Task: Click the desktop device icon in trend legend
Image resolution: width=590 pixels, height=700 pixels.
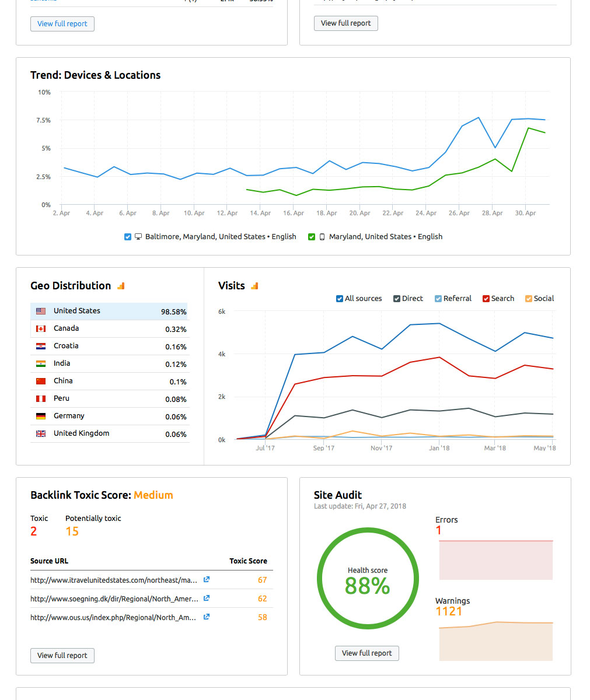Action: pos(138,237)
